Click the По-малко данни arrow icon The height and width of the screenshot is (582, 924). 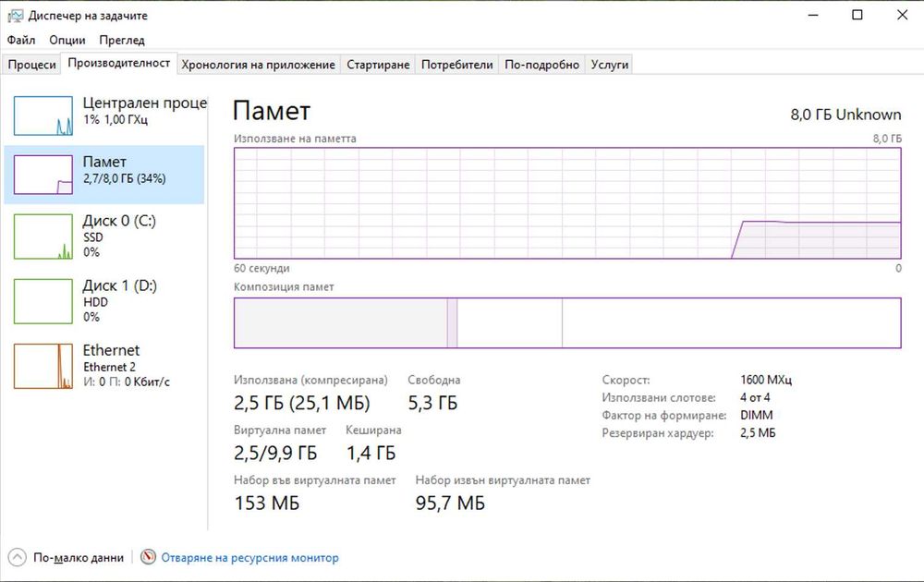pyautogui.click(x=17, y=557)
